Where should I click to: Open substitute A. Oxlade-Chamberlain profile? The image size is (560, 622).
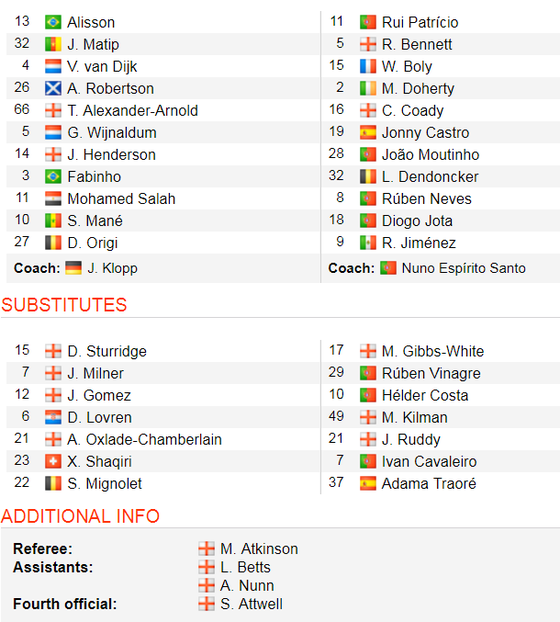click(x=144, y=440)
